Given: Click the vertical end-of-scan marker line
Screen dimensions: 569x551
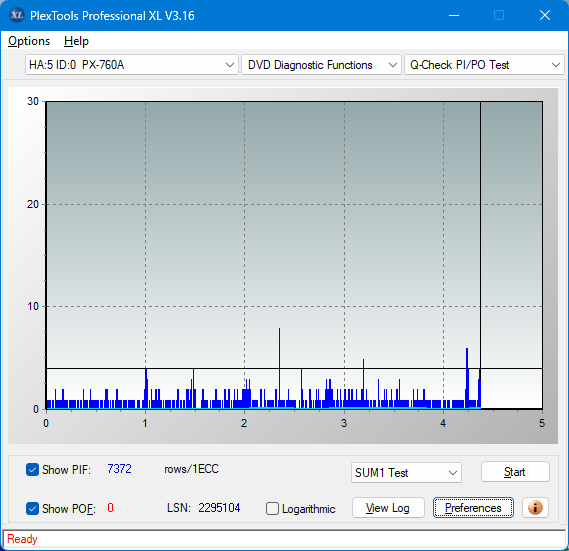Looking at the screenshot, I should (x=480, y=254).
